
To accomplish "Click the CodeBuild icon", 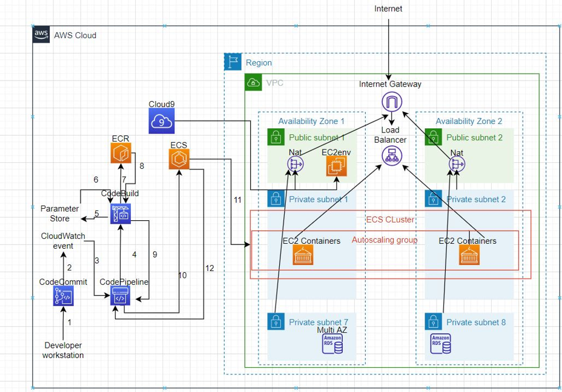I will point(121,214).
